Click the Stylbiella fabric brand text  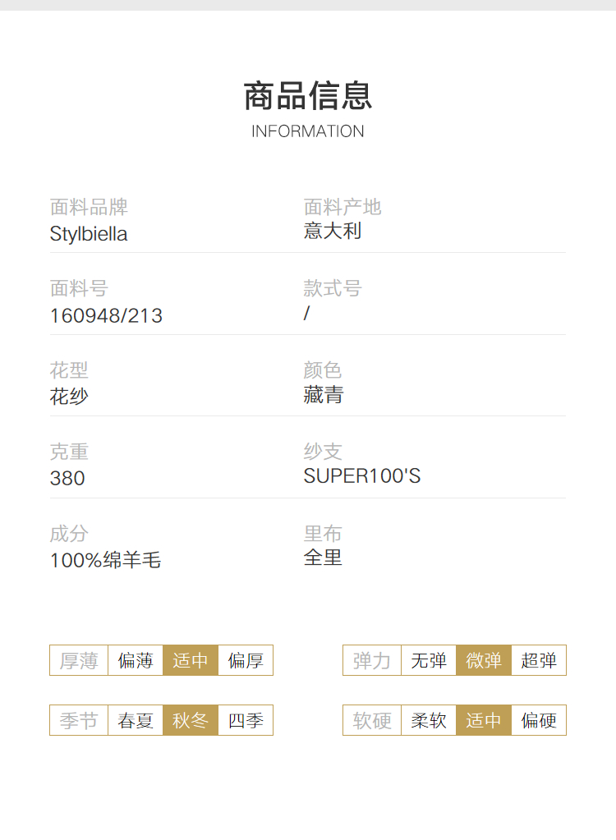(x=89, y=234)
